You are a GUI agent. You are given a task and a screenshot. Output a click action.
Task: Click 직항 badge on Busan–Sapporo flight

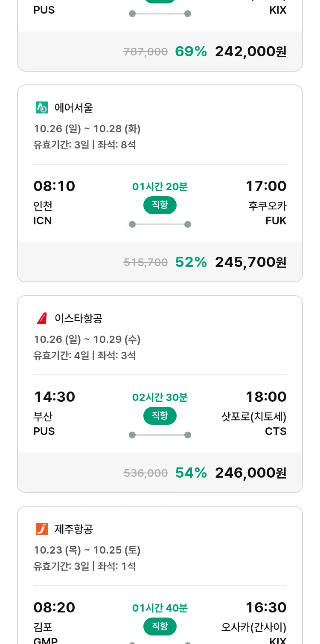pos(160,416)
